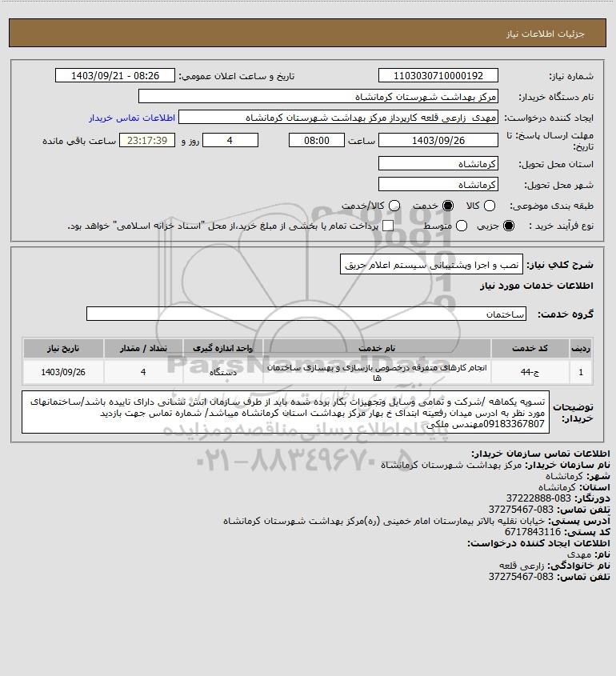Image resolution: width=616 pixels, height=676 pixels.
Task: Click the واحد اندازه گیری column header
Action: click(x=223, y=348)
